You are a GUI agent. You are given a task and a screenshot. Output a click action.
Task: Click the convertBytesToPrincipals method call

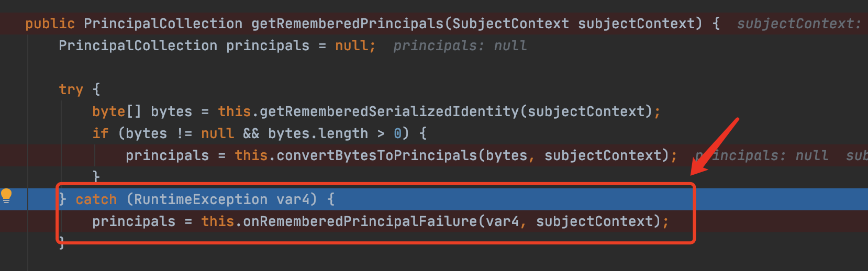tap(376, 156)
